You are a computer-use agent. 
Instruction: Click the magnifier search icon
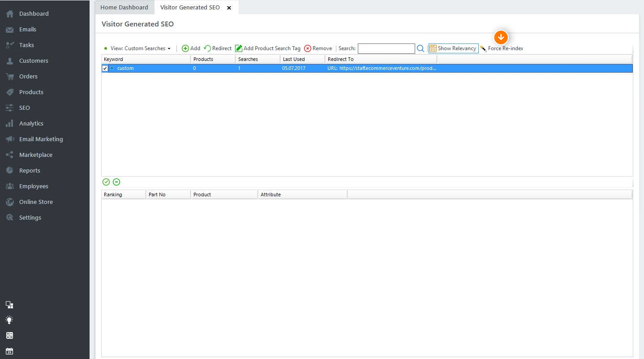pyautogui.click(x=421, y=48)
